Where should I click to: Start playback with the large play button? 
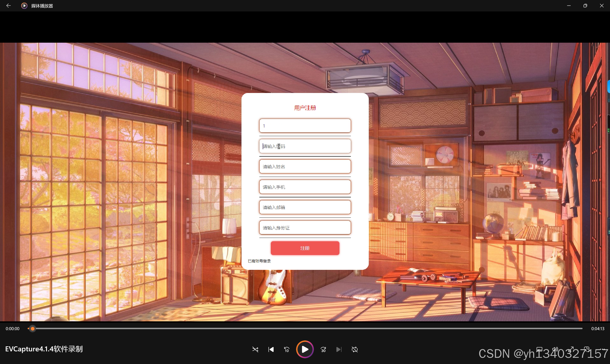[305, 349]
